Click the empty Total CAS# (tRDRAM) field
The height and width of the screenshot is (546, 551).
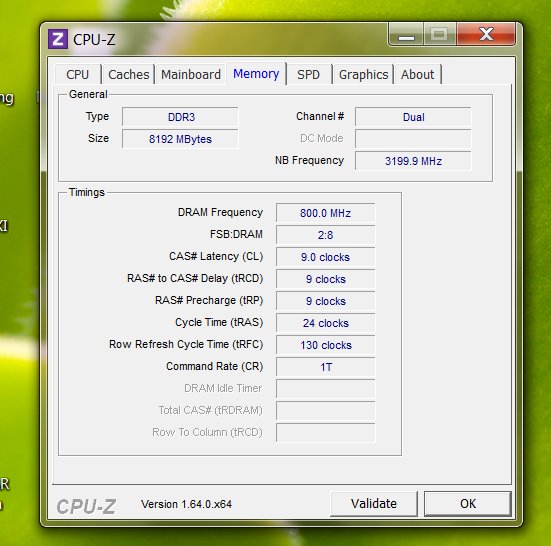click(x=325, y=411)
